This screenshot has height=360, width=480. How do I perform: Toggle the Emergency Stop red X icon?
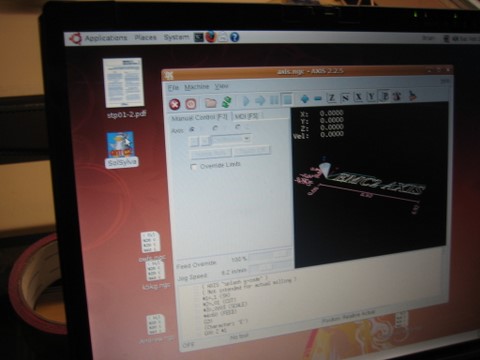tap(174, 104)
